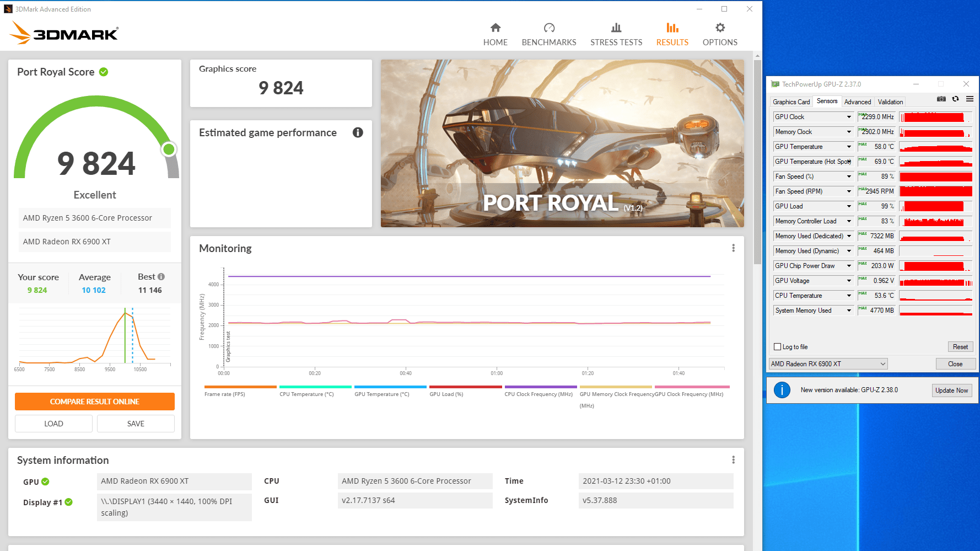Image resolution: width=980 pixels, height=551 pixels.
Task: Go to the STRESS TESTS menu label
Action: (616, 42)
